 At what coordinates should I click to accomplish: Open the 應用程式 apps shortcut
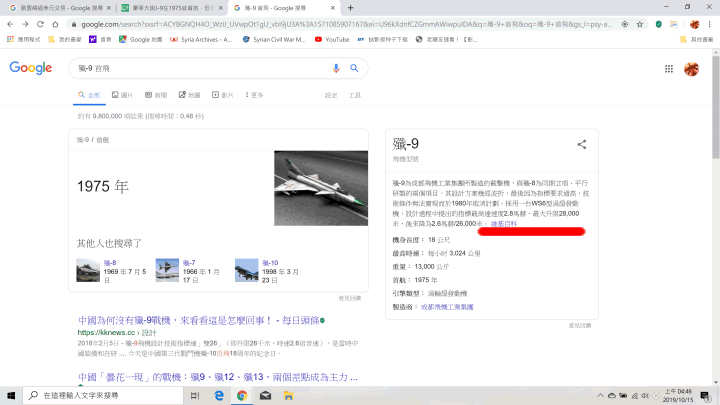[24, 39]
